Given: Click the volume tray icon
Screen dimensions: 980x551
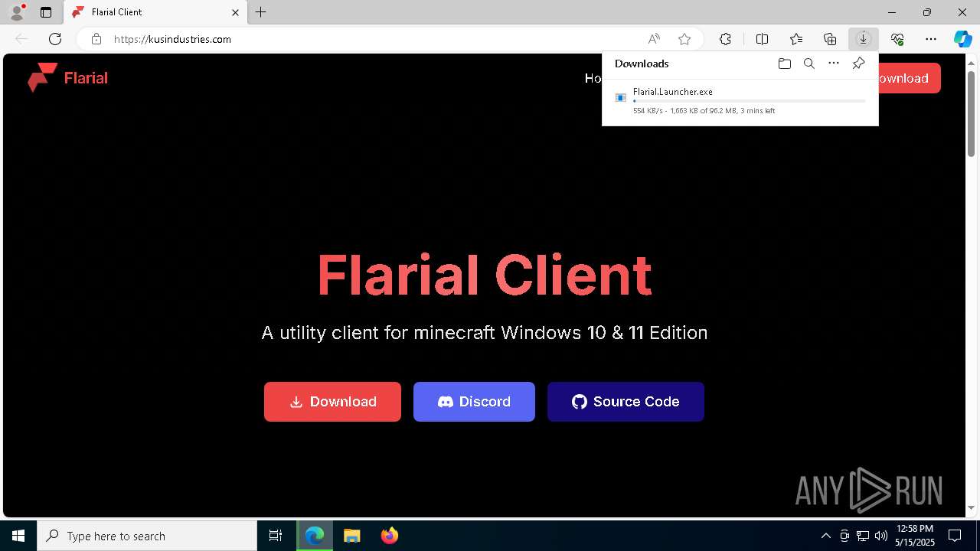Looking at the screenshot, I should coord(880,536).
